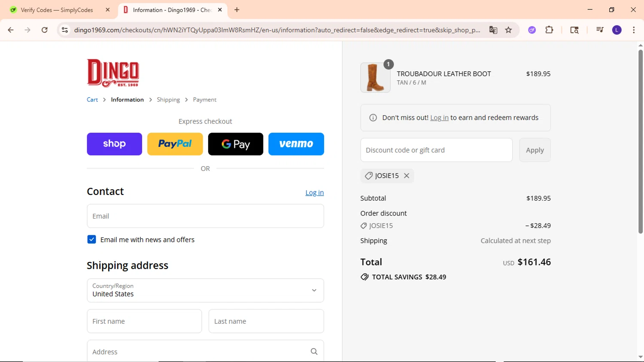The width and height of the screenshot is (644, 362).
Task: Click Log in link next to Contact
Action: click(315, 193)
